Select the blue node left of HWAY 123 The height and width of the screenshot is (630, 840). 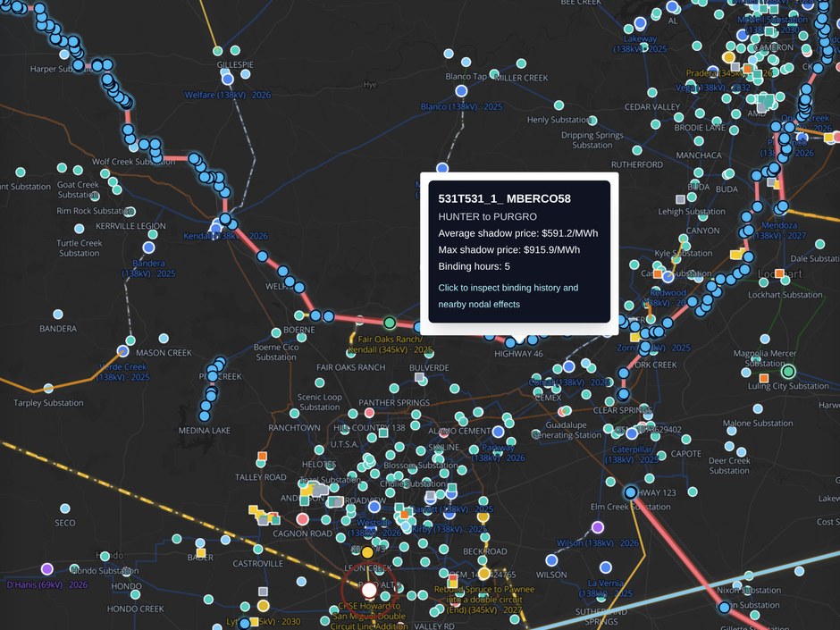pos(631,492)
